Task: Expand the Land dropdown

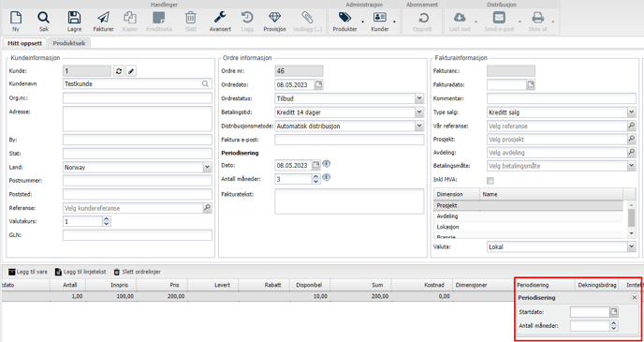Action: point(208,168)
